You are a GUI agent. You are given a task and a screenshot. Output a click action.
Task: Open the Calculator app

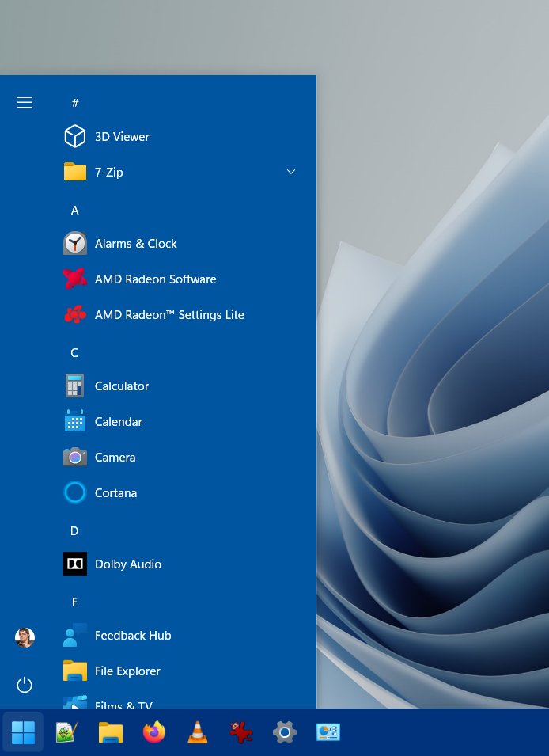[121, 386]
